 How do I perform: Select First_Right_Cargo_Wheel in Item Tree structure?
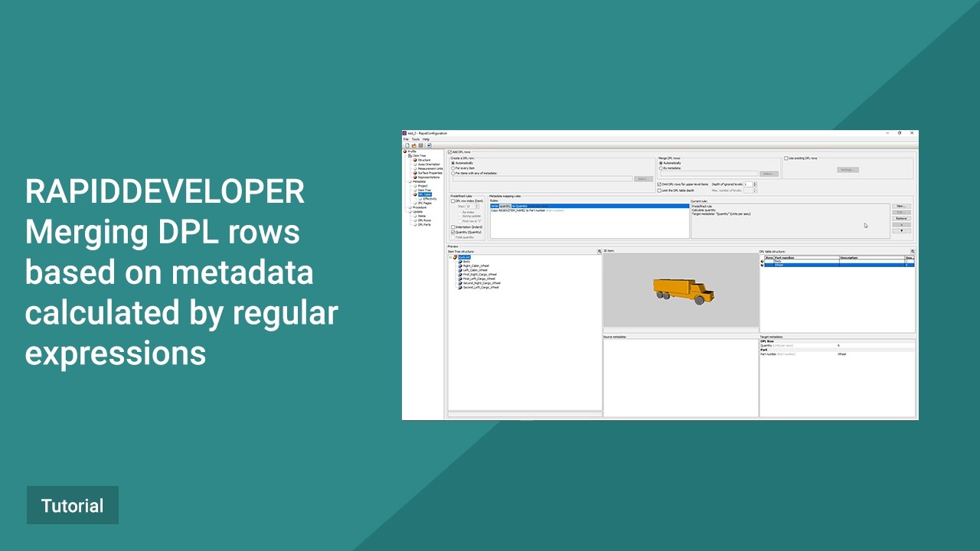point(479,274)
